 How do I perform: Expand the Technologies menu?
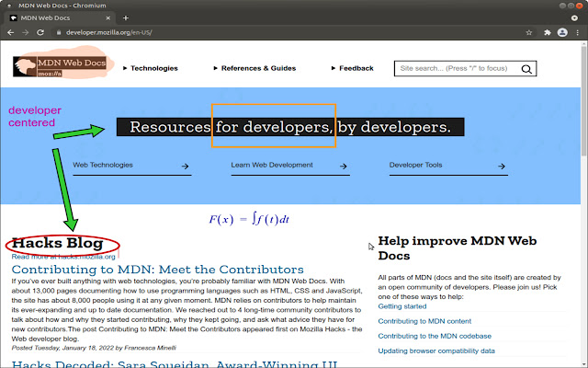coord(151,68)
